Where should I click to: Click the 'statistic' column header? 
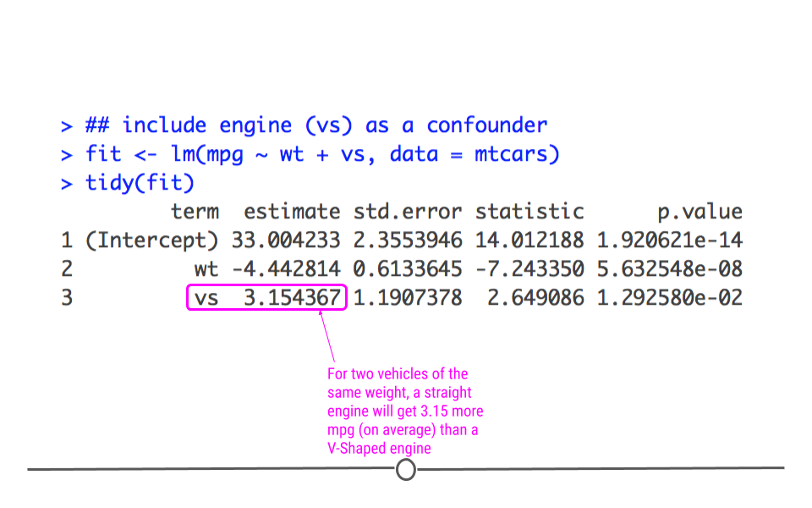(x=529, y=212)
